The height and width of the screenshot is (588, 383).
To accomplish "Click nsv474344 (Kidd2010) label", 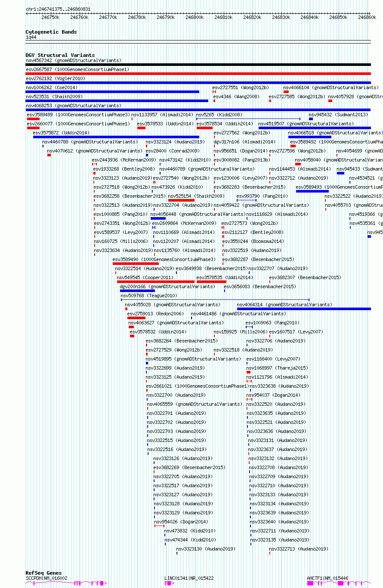I will (190, 540).
